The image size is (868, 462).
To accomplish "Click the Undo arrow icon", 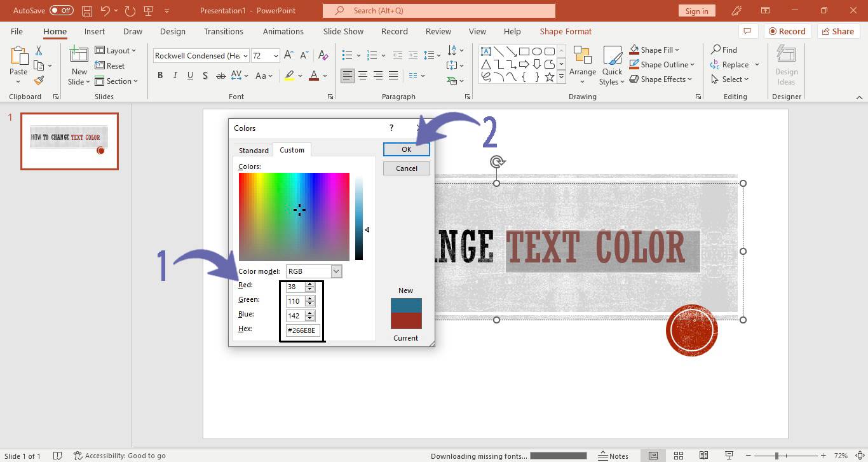I will click(105, 11).
